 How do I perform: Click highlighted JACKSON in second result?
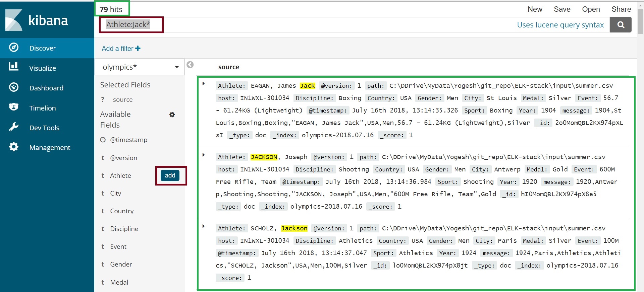(x=264, y=157)
